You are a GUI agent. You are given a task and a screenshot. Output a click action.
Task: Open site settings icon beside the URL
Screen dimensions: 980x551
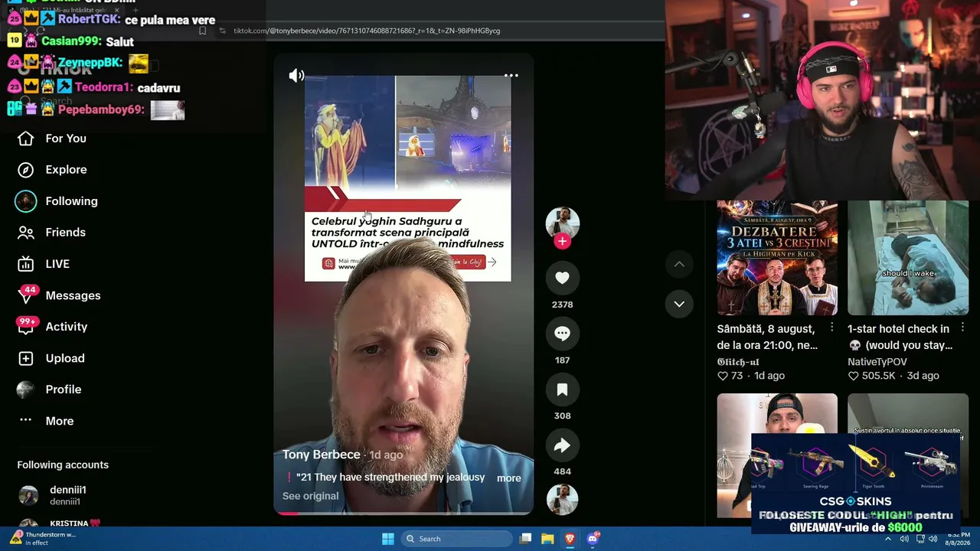click(x=222, y=31)
